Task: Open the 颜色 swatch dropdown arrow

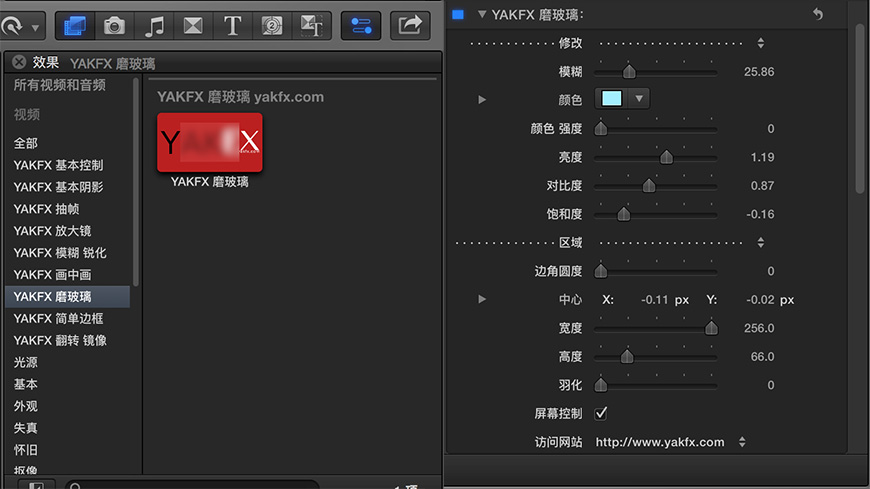Action: [639, 99]
